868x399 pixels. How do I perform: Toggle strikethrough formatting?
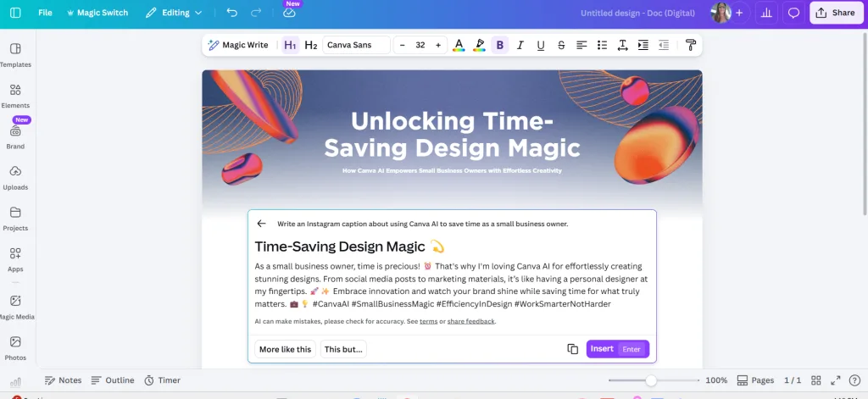[561, 45]
